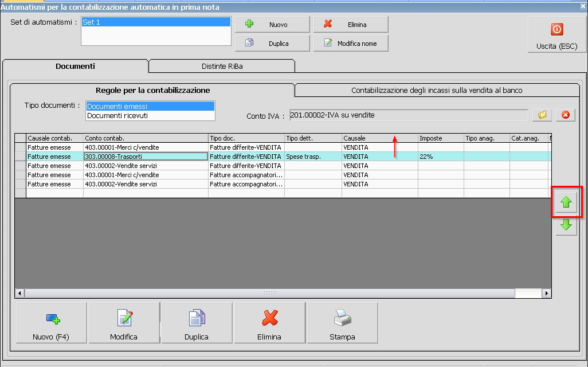The width and height of the screenshot is (588, 367).
Task: Select 303.00008-Trasporti cell
Action: [146, 157]
